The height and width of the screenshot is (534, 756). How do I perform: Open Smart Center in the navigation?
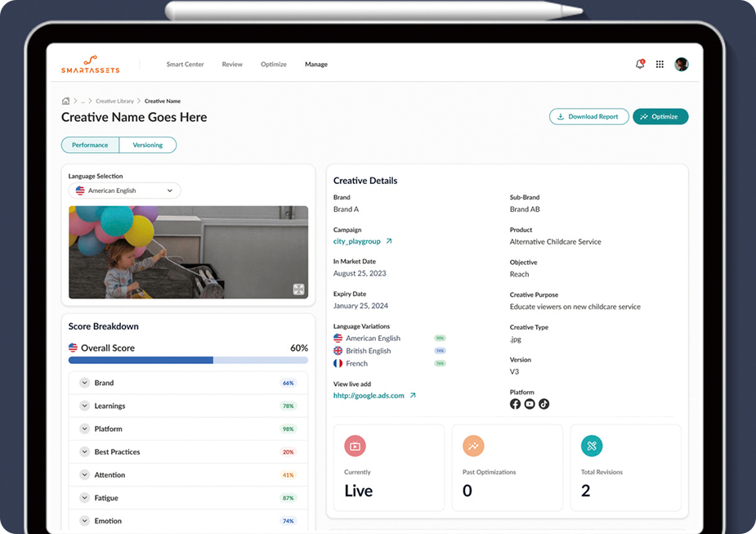coord(186,64)
